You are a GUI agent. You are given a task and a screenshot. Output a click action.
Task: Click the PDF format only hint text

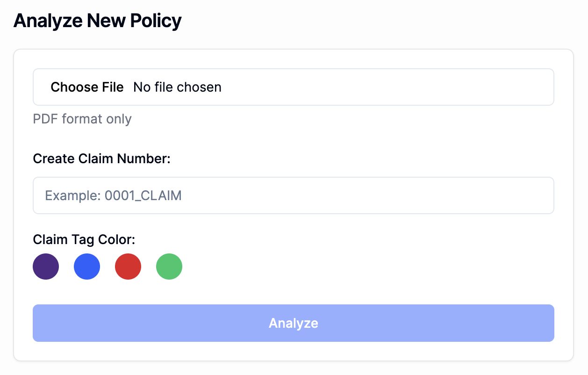(82, 119)
